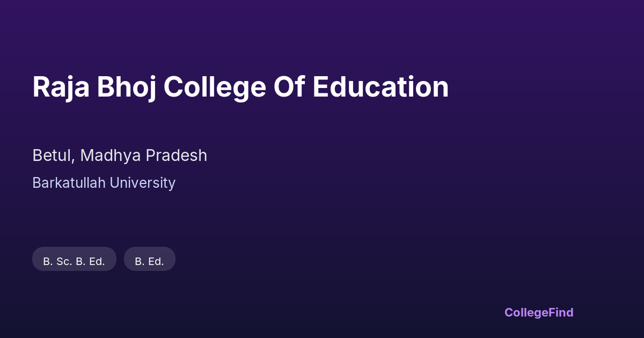Click "B. Sc." inside the first chip
This screenshot has width=644, height=338.
pos(57,261)
